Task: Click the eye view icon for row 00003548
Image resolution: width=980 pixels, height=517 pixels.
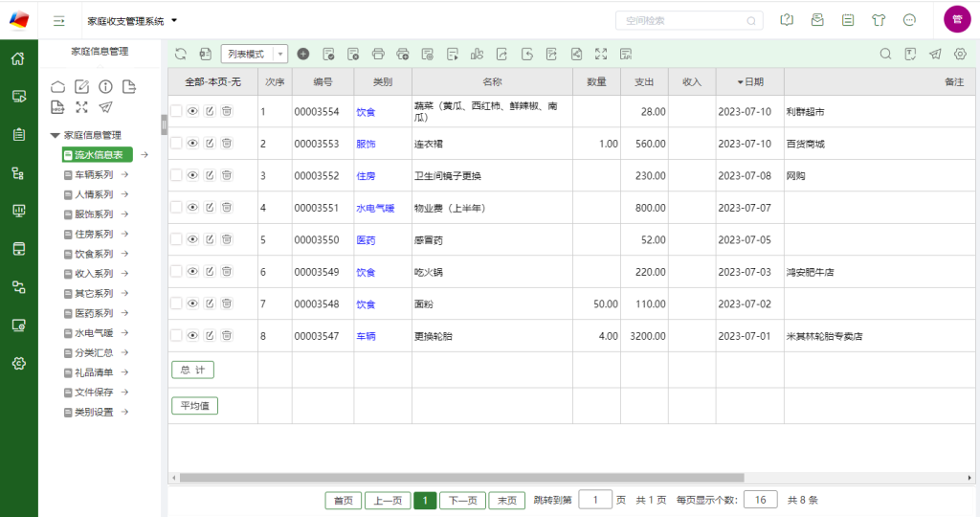Action: tap(192, 303)
